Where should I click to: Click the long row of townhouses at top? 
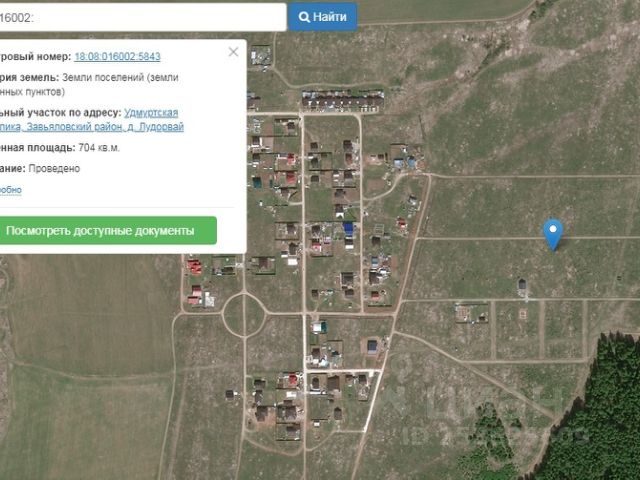coord(343,100)
